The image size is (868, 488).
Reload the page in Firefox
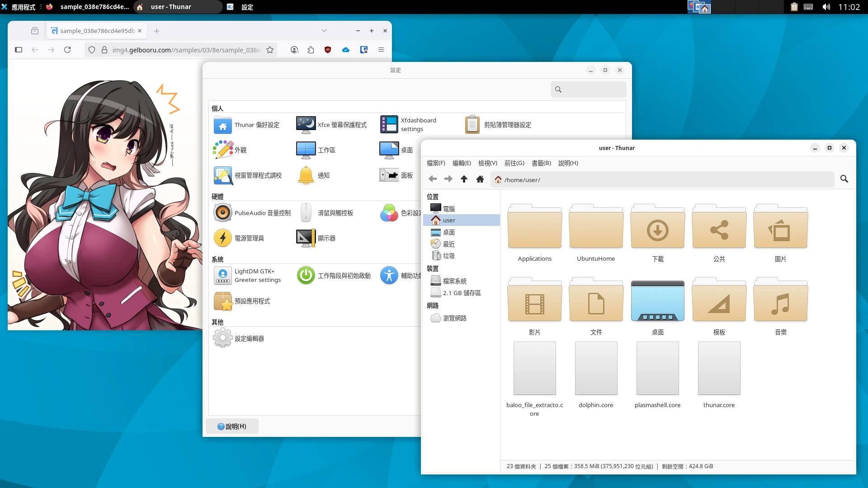pyautogui.click(x=68, y=50)
